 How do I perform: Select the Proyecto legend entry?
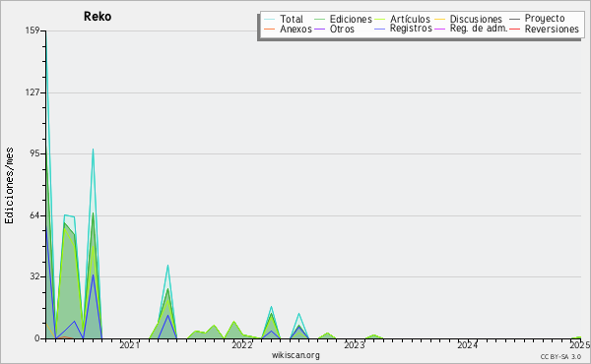coord(545,18)
